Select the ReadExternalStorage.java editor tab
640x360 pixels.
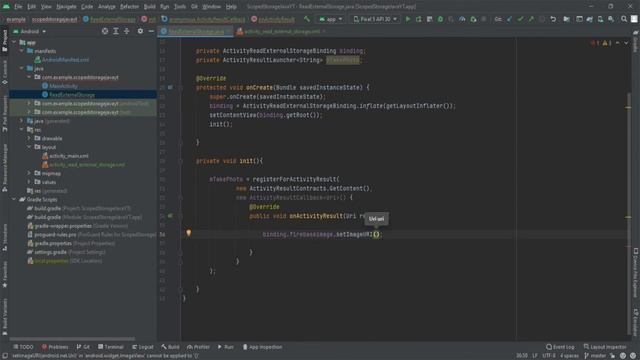tap(196, 31)
